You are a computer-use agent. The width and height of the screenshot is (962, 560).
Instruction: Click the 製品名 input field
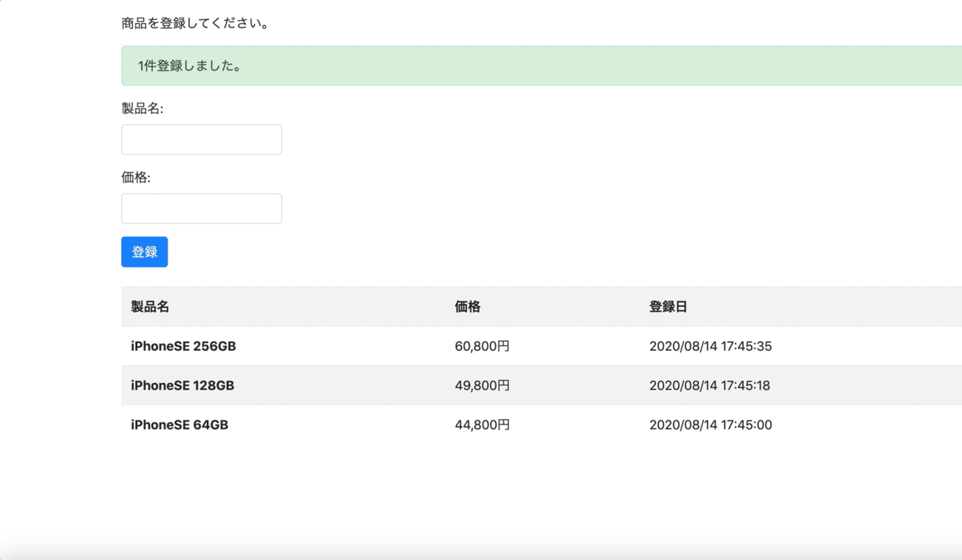(x=201, y=139)
